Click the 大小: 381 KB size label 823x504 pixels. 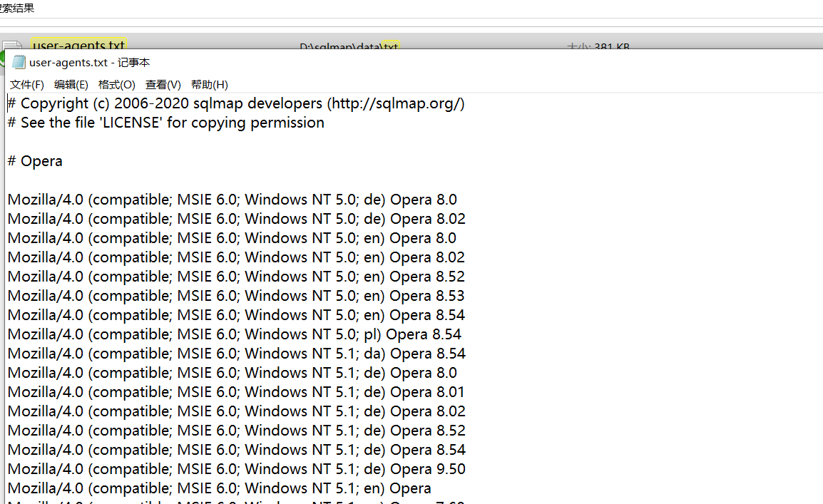click(x=598, y=47)
